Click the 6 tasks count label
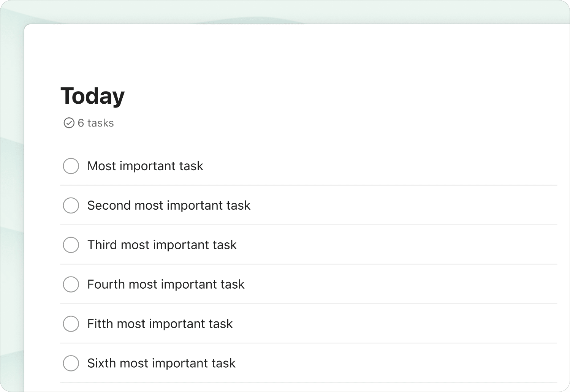570x392 pixels. (96, 123)
